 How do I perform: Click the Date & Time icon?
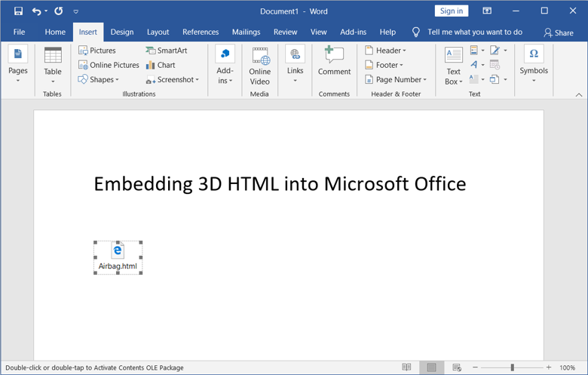pyautogui.click(x=495, y=65)
